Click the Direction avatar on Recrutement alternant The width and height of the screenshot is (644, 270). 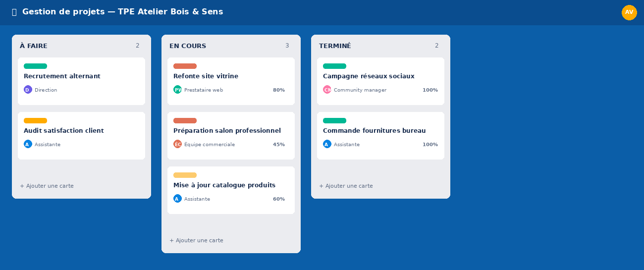pyautogui.click(x=28, y=90)
